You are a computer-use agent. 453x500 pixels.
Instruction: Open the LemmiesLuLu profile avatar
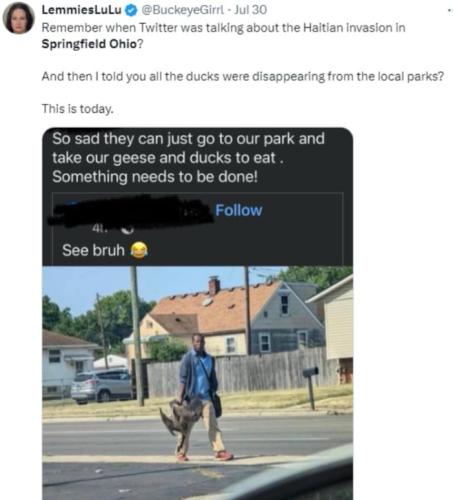19,18
